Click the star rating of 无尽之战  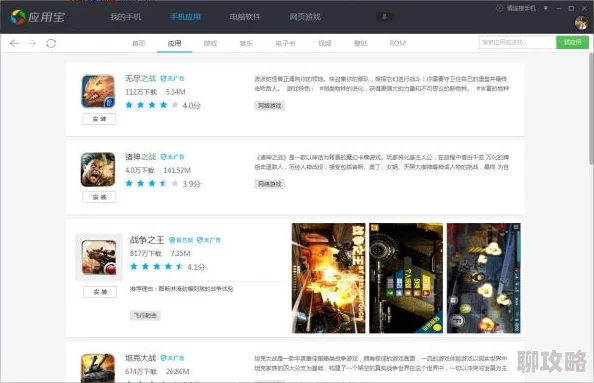coord(152,105)
